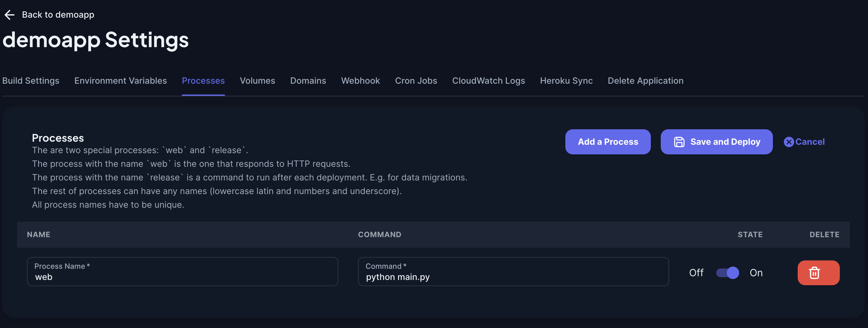Click the red trash delete icon
Screen dimensions: 868x328
coord(814,273)
